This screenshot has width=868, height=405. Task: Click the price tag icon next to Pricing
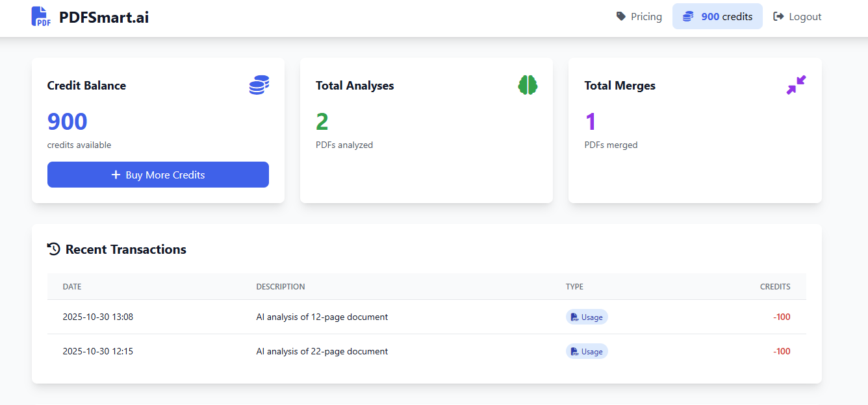[621, 16]
